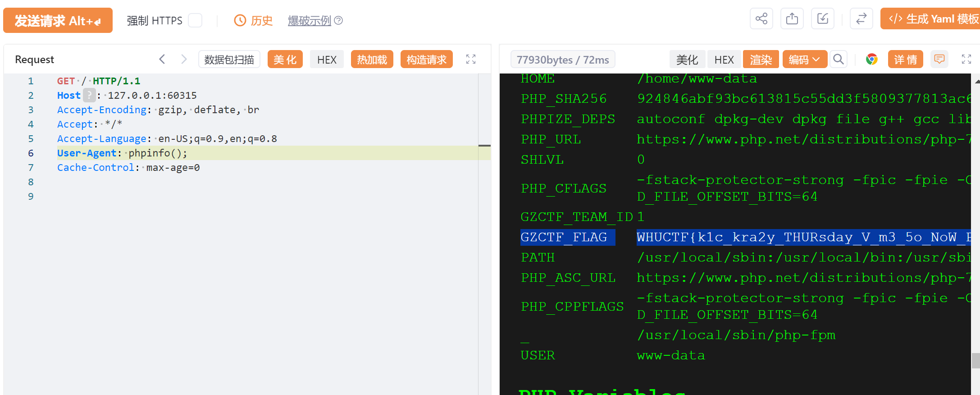Open the 爆破示例 fuzz example link
The width and height of the screenshot is (980, 395).
310,21
